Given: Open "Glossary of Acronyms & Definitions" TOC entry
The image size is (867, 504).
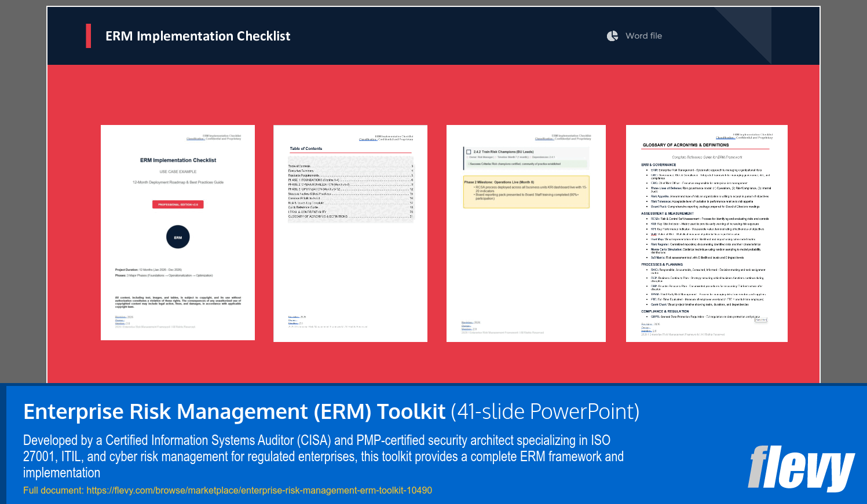Looking at the screenshot, I should point(319,216).
